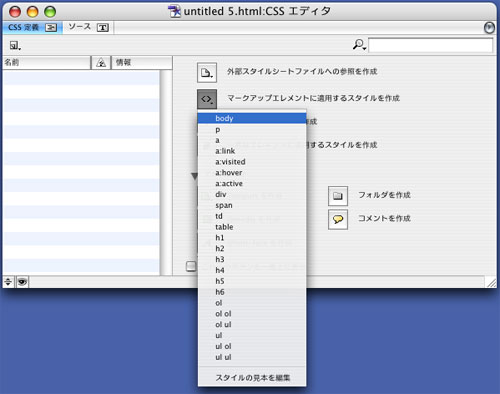Click the CSS list vertical scrollbar

[166, 172]
